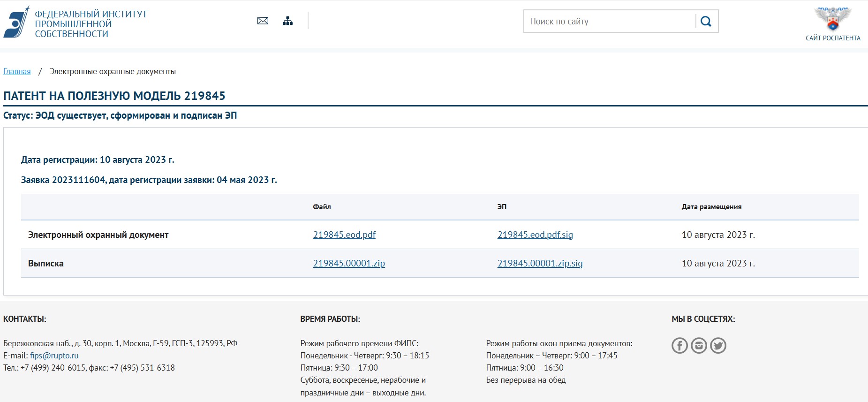Screen dimensions: 868x402
Task: Download the signature 219845.00001.zip.sig
Action: click(x=540, y=263)
